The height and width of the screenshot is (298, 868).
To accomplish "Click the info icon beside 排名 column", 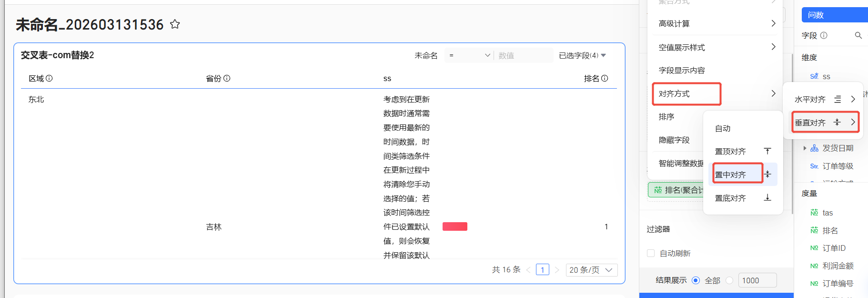I will tap(605, 78).
